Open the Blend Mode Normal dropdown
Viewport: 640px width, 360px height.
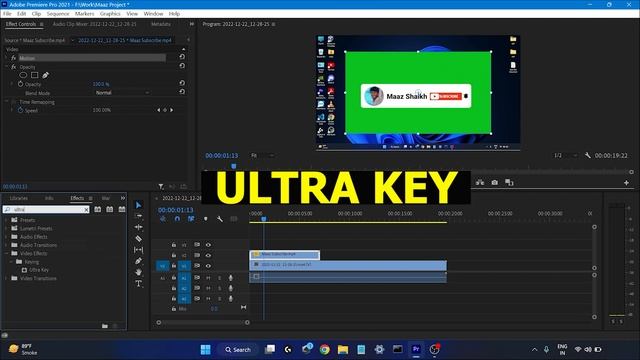(122, 93)
